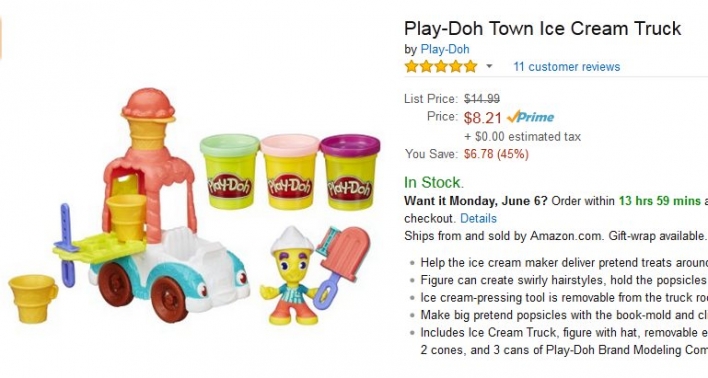Click the ice cream truck product image
708x378 pixels.
coord(149,203)
